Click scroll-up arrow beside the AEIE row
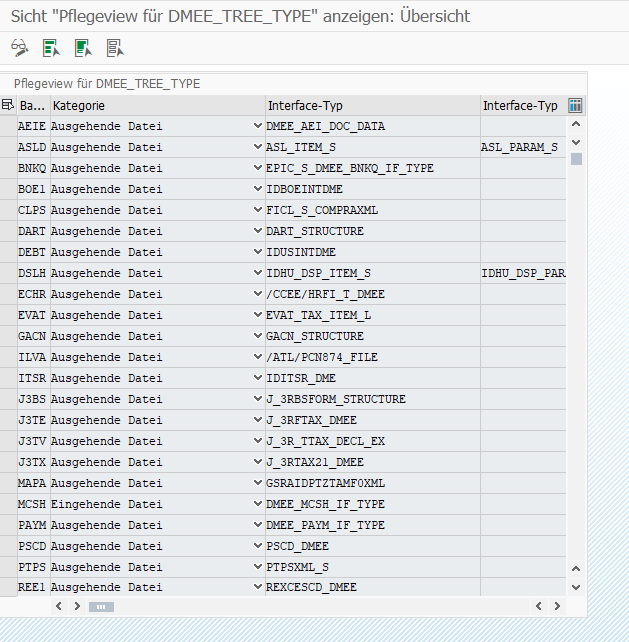Viewport: 629px width, 642px height. point(576,124)
